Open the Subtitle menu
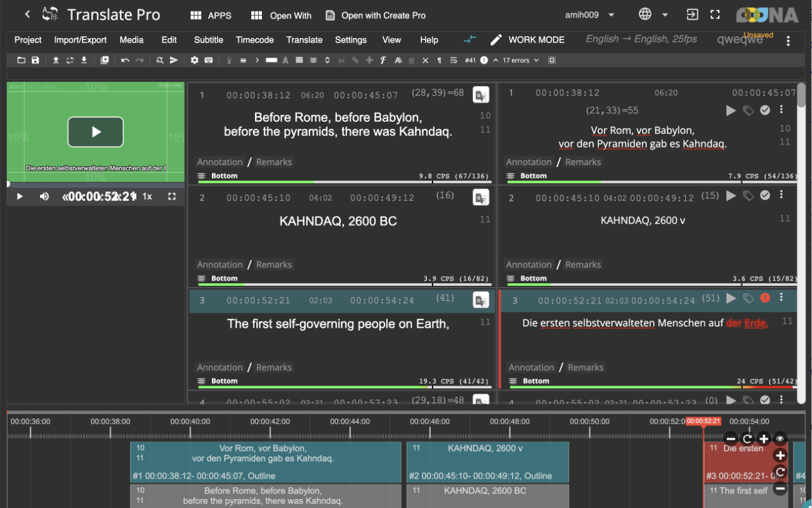Viewport: 812px width, 508px height. 209,39
